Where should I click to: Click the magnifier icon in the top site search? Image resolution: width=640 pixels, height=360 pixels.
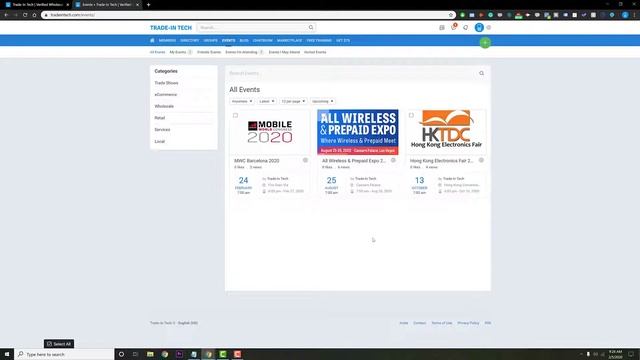pyautogui.click(x=311, y=27)
